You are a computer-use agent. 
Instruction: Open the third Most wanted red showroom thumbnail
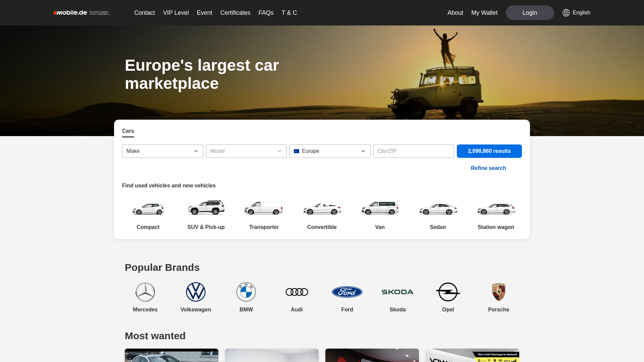click(x=372, y=355)
